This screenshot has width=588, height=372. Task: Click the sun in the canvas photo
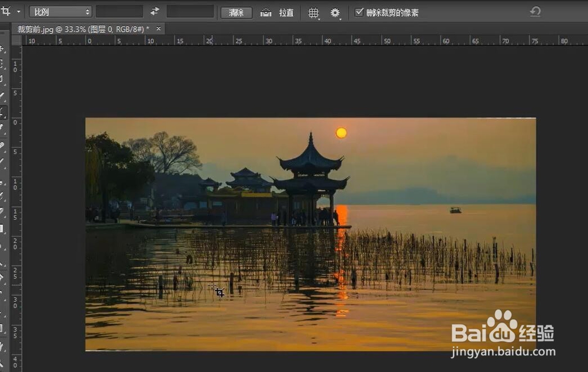pyautogui.click(x=341, y=133)
